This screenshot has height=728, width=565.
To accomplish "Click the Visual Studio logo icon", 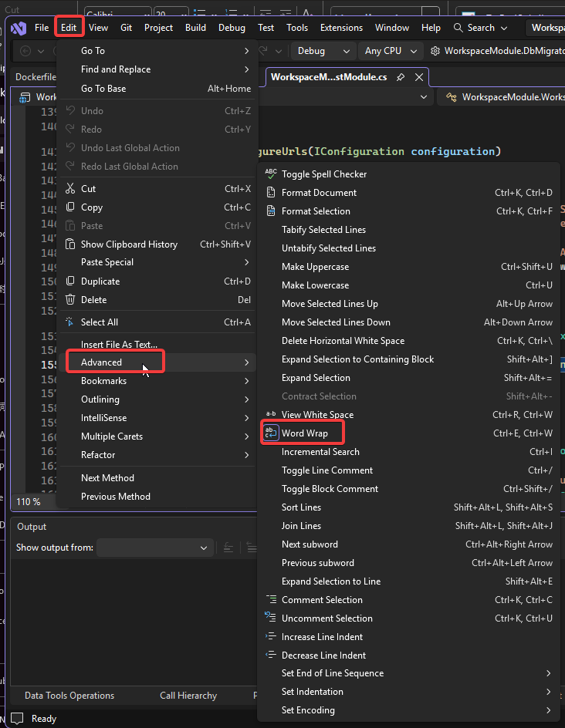I will pyautogui.click(x=18, y=28).
